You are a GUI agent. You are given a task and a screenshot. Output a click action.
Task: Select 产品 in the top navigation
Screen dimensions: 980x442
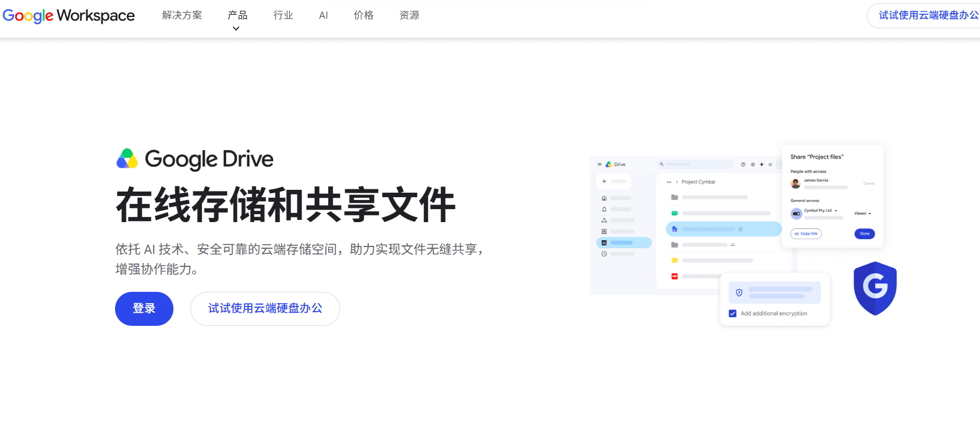[x=237, y=15]
